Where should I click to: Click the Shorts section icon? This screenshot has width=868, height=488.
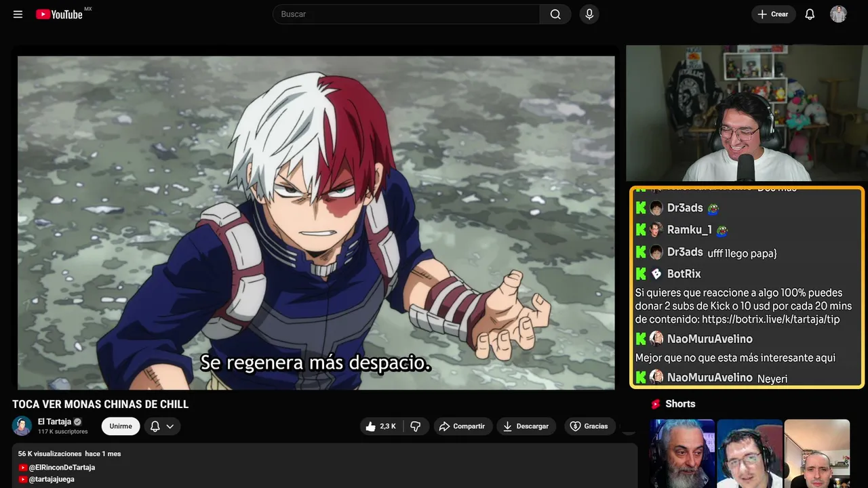(x=656, y=404)
